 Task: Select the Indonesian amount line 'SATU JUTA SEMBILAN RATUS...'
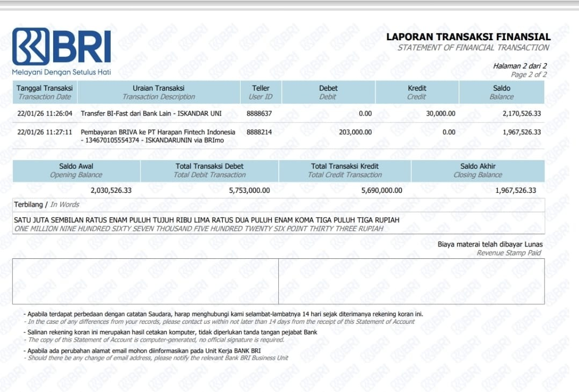coord(207,220)
